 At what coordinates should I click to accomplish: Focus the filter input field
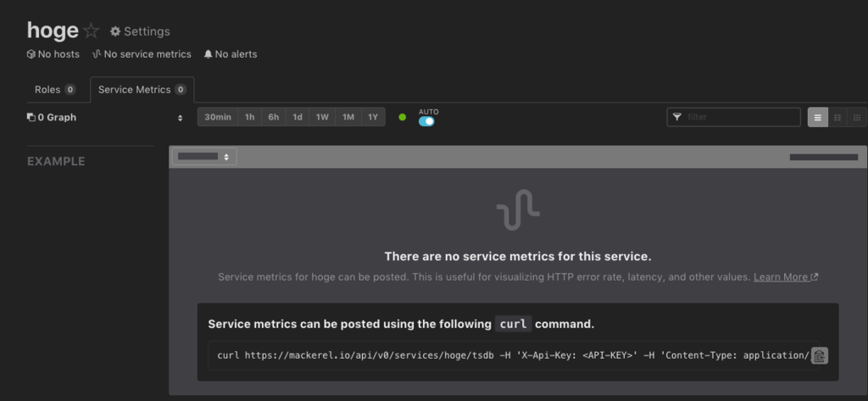click(733, 117)
